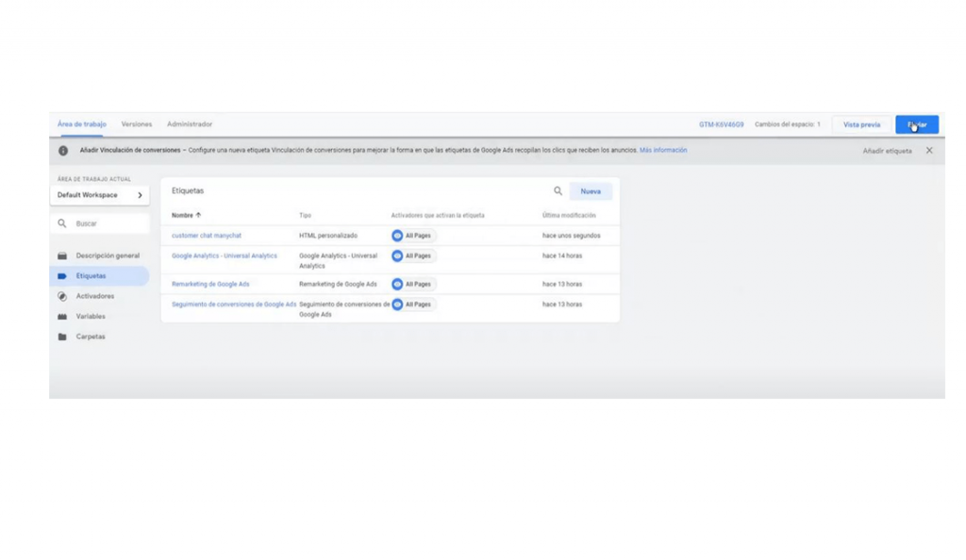Dismiss the Añadir etiqueta banner with the X
The image size is (966, 560).
(930, 150)
